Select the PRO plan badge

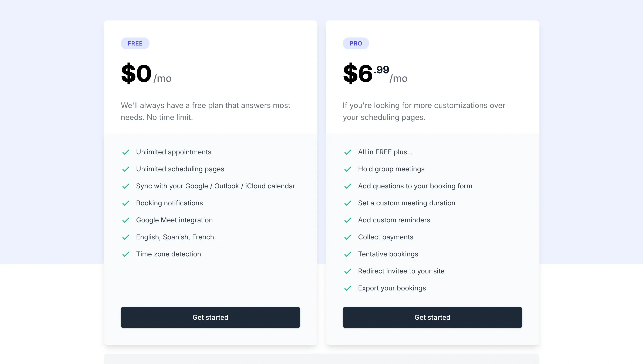pos(356,43)
